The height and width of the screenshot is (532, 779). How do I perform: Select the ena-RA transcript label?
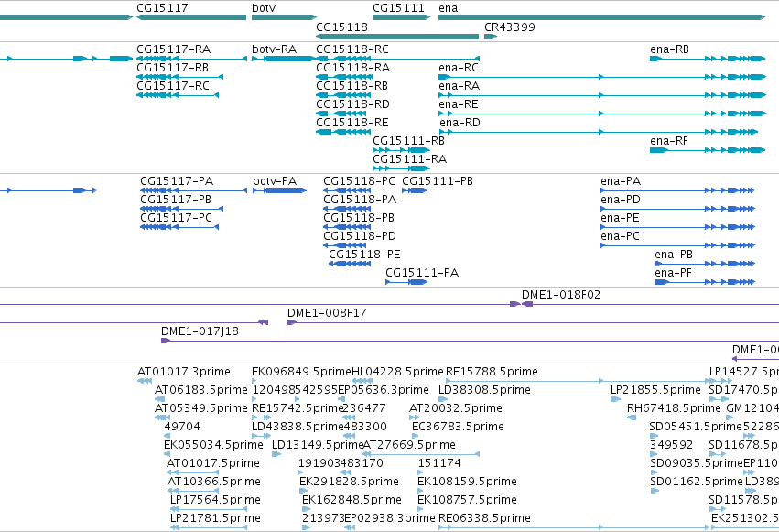pos(459,86)
